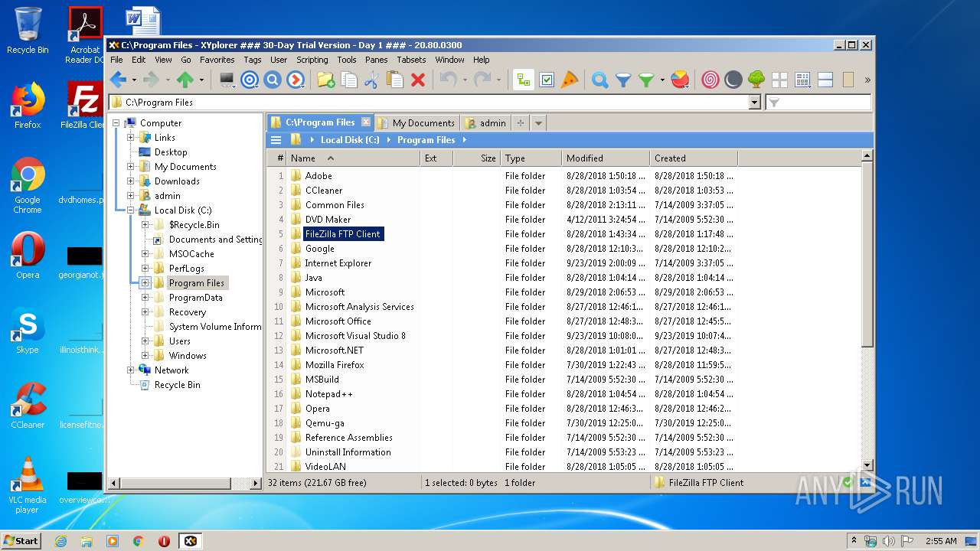This screenshot has height=551, width=980.
Task: Open the Drives monitor toolbar icon
Action: (227, 80)
